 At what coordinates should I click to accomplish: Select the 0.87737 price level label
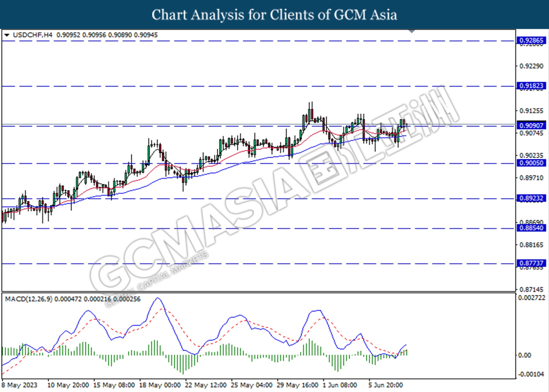pos(531,263)
